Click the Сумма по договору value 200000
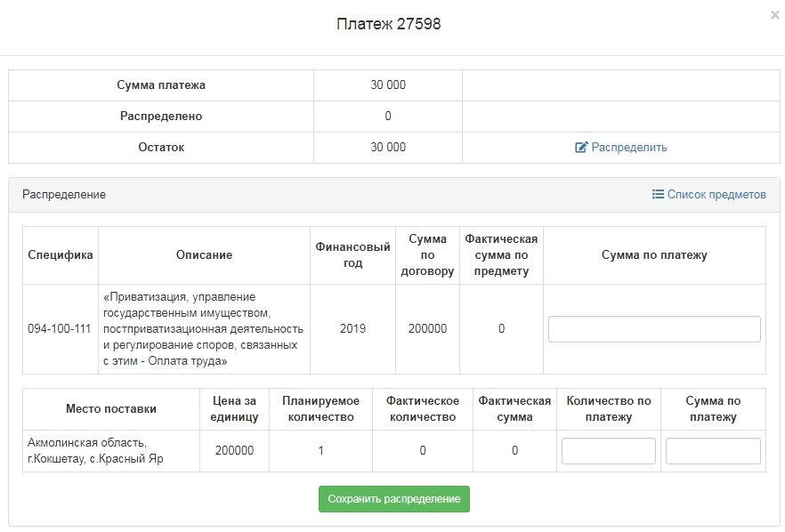 (427, 329)
